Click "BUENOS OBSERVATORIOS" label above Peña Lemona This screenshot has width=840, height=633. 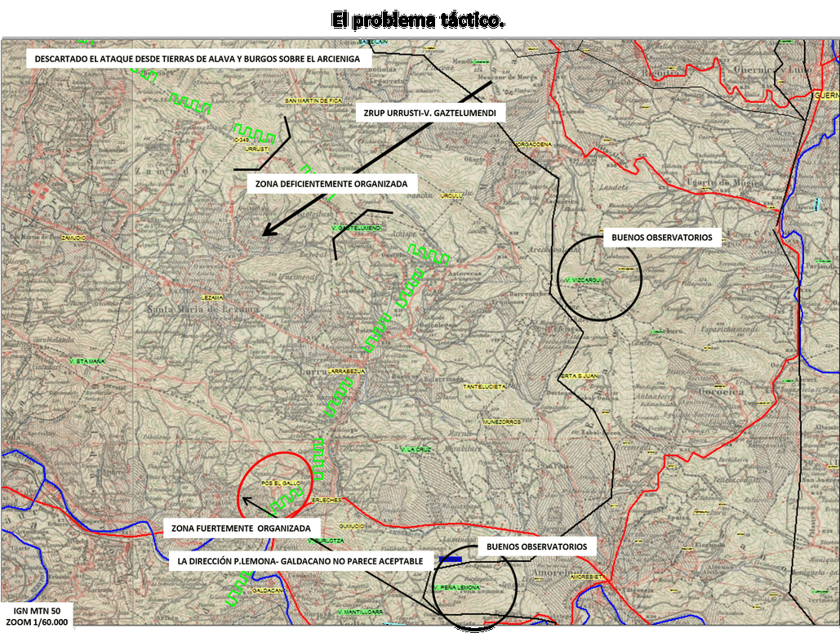[537, 546]
